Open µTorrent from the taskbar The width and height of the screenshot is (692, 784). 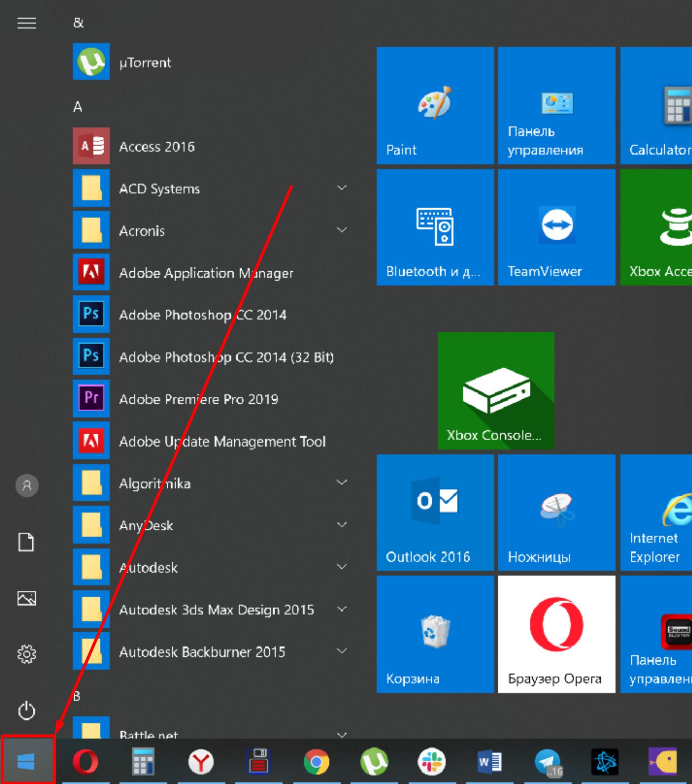point(374,762)
